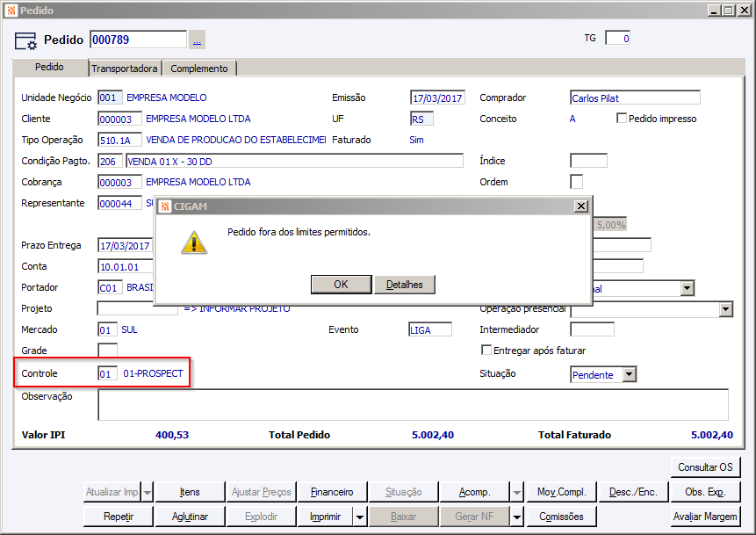Image resolution: width=756 pixels, height=535 pixels.
Task: Click the Emissão date field
Action: (437, 98)
